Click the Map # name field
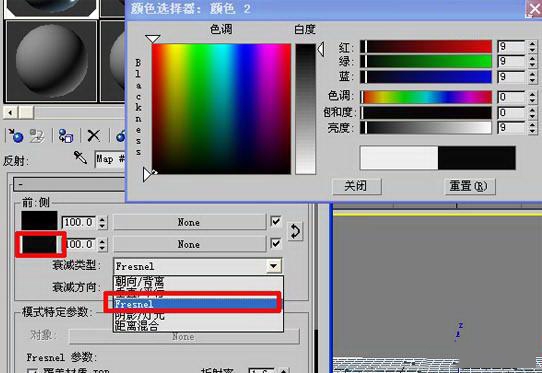Screen dimensions: 542x373 tap(110, 159)
